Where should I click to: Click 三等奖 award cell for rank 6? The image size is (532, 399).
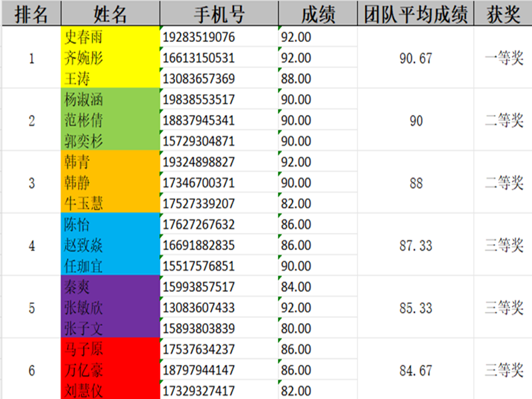coord(503,369)
